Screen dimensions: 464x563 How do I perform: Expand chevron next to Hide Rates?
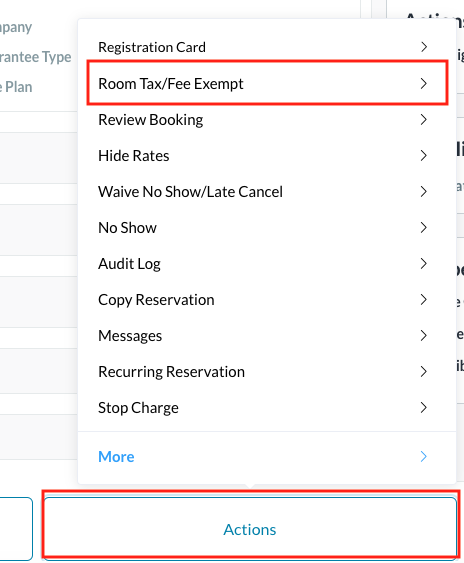(424, 155)
